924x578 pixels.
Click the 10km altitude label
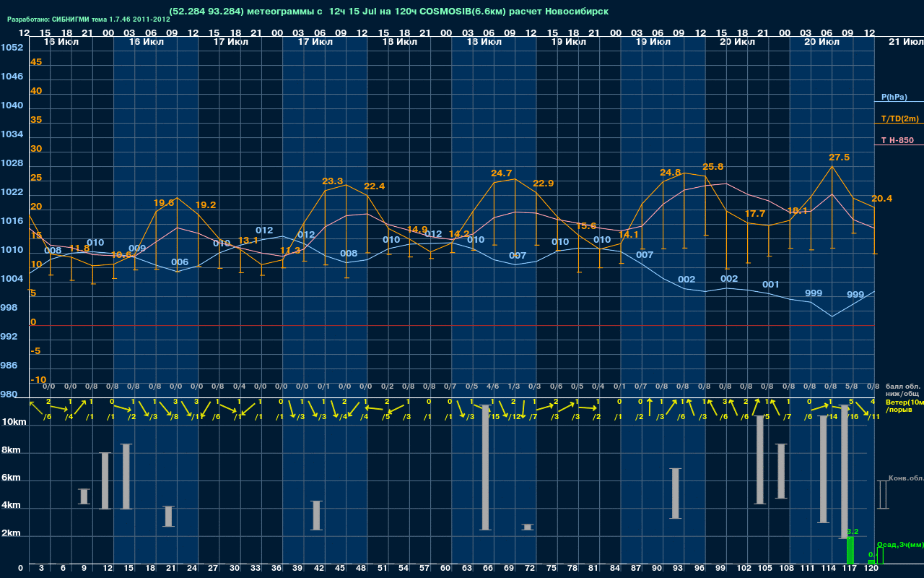[x=14, y=422]
